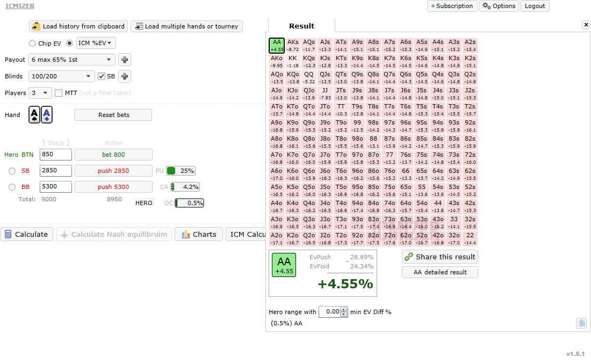Screen dimensions: 591x364
Task: Click the copy icon in result panel corner
Action: click(581, 323)
